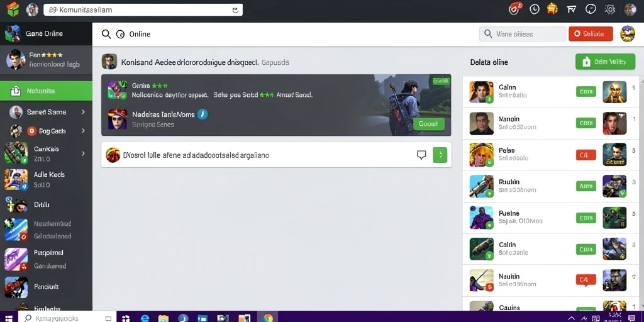Open the Pelao player avatar thumbnail
Viewport: 644px width, 322px height.
coord(481,155)
